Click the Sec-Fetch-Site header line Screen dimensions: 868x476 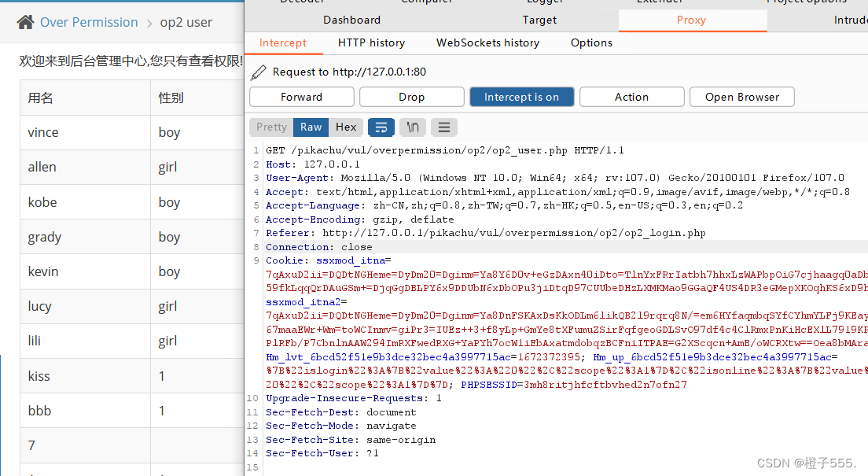(351, 440)
